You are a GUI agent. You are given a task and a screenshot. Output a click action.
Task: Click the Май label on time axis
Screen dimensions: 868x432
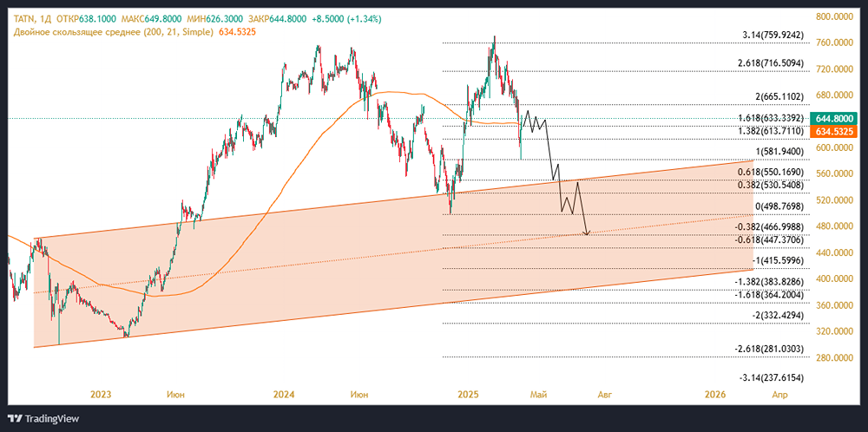pyautogui.click(x=539, y=394)
